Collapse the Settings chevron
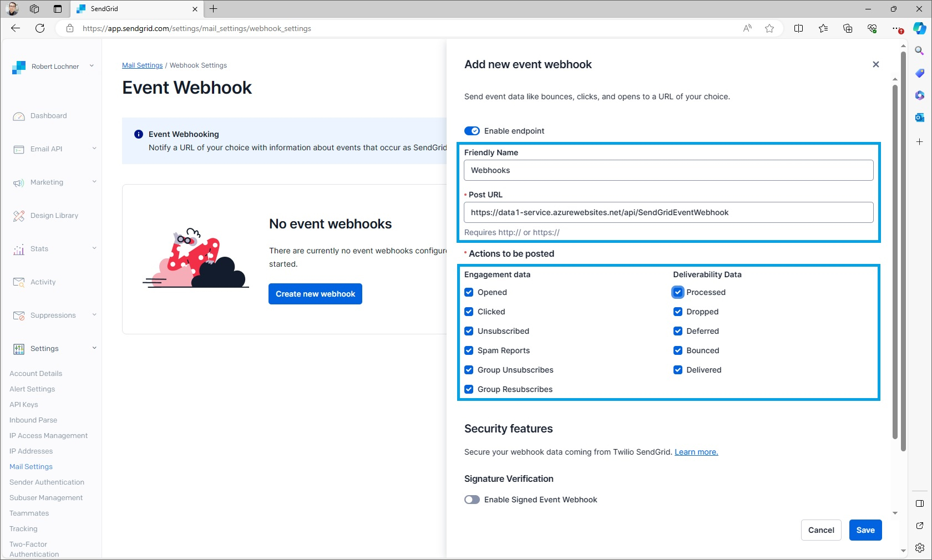The height and width of the screenshot is (560, 932). 94,348
